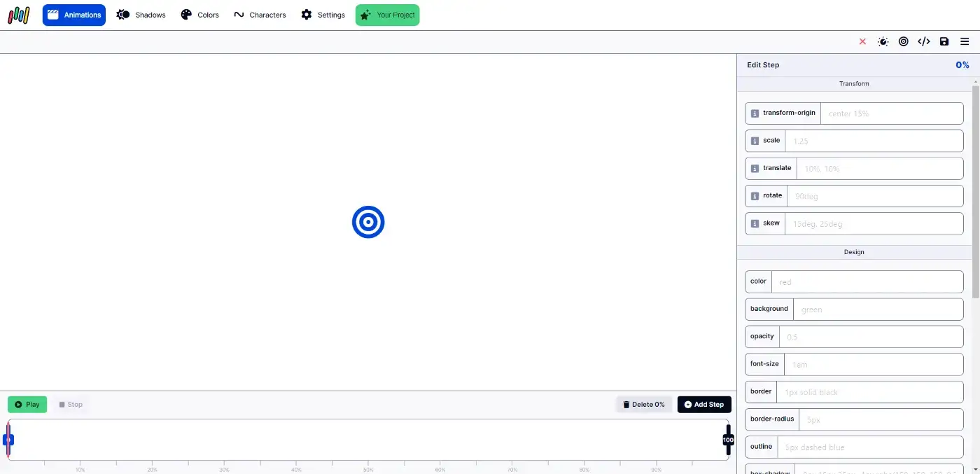Image resolution: width=980 pixels, height=474 pixels.
Task: Click the Design section header
Action: (854, 252)
